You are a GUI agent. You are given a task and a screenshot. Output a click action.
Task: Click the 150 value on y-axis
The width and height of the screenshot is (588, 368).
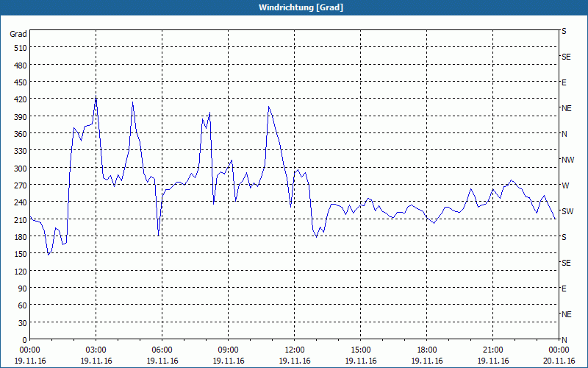[18, 254]
